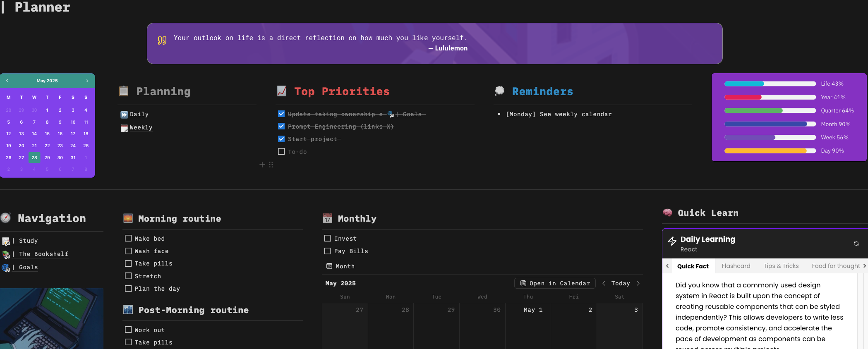Go to previous period in Monthly calendar
Screen dimensions: 868x349
604,283
